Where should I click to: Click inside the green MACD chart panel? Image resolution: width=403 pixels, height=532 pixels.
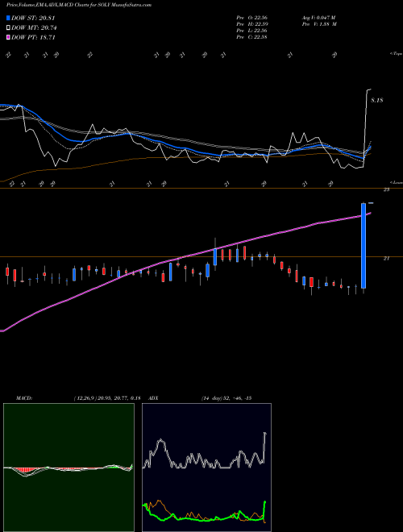(69, 468)
